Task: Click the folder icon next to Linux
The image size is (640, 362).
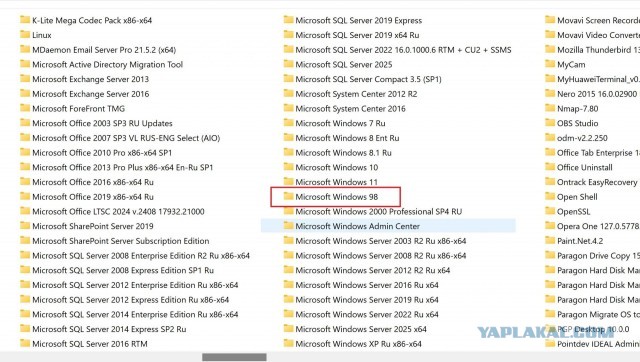Action: click(25, 34)
